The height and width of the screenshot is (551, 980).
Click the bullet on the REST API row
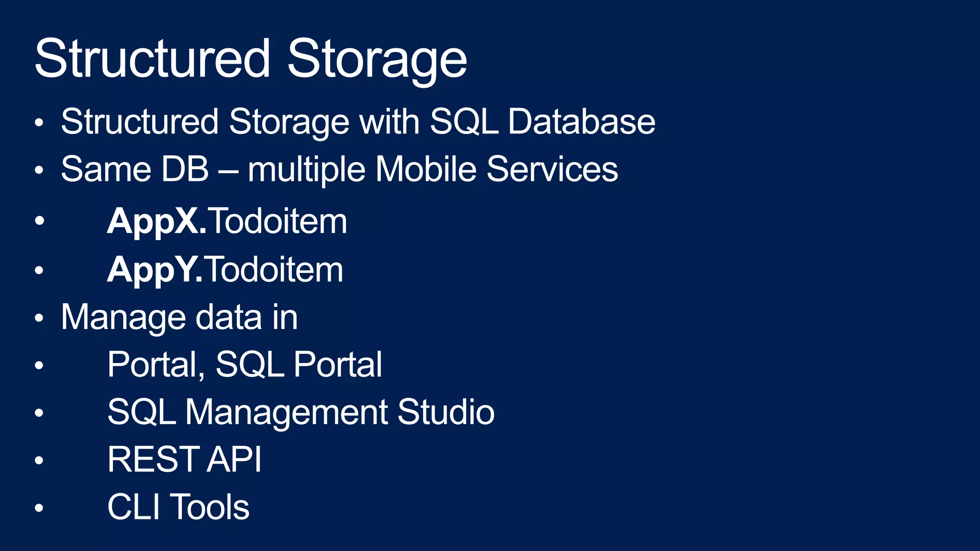pyautogui.click(x=39, y=461)
